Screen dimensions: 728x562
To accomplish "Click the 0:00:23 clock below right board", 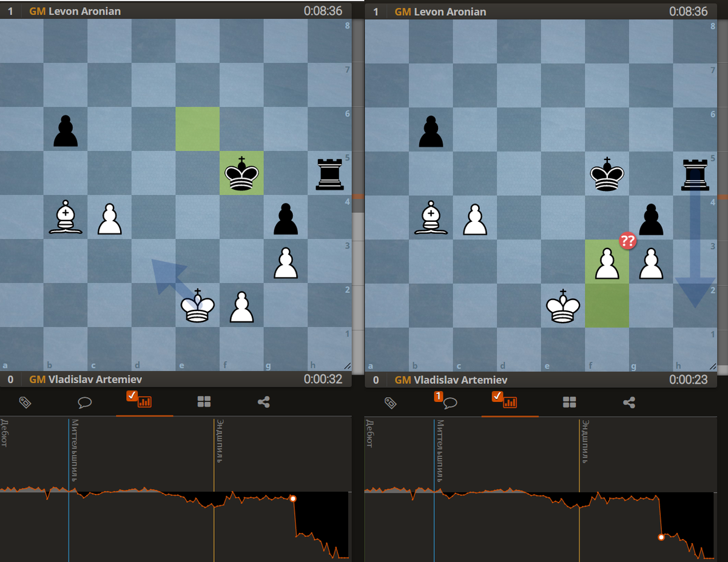I will point(689,380).
